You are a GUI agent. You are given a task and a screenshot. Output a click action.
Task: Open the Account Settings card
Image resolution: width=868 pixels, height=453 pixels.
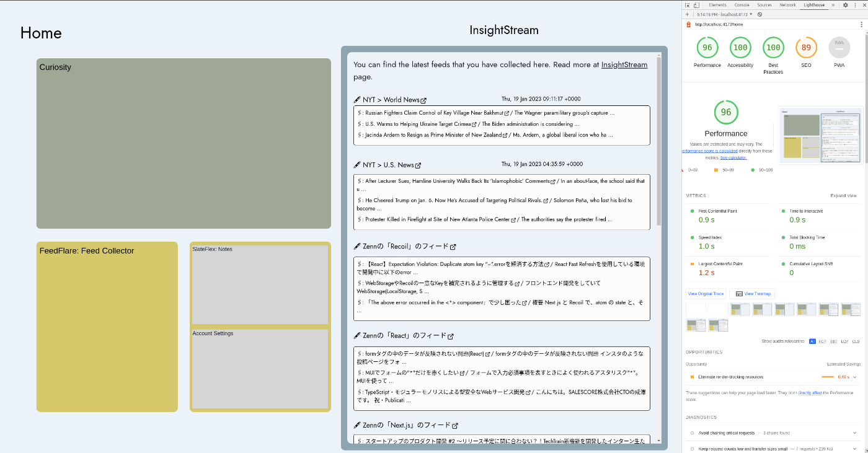pyautogui.click(x=260, y=369)
